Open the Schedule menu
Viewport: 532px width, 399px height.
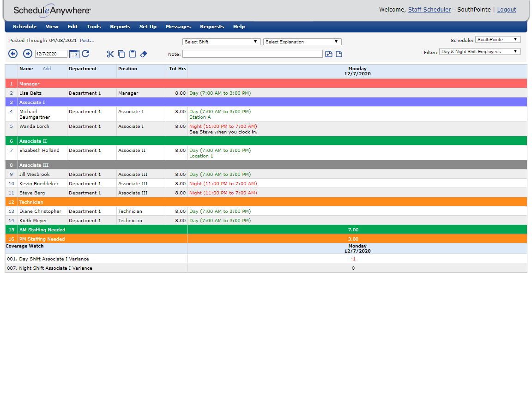[24, 26]
